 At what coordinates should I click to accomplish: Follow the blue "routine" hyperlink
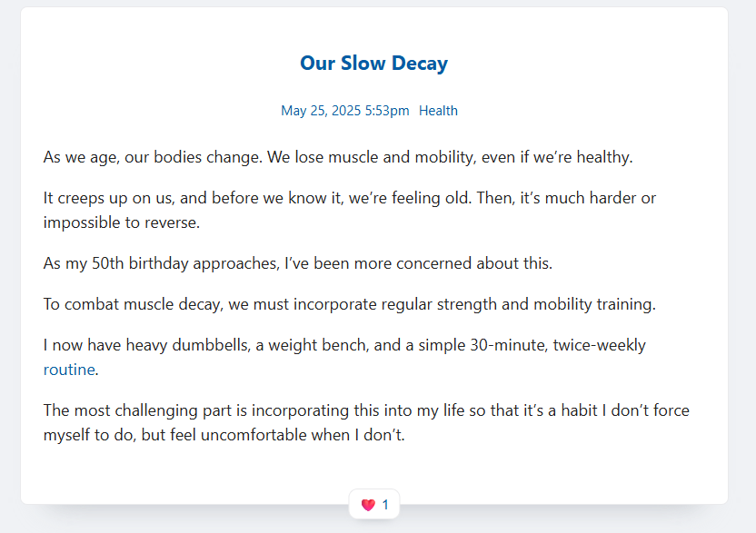tap(69, 370)
